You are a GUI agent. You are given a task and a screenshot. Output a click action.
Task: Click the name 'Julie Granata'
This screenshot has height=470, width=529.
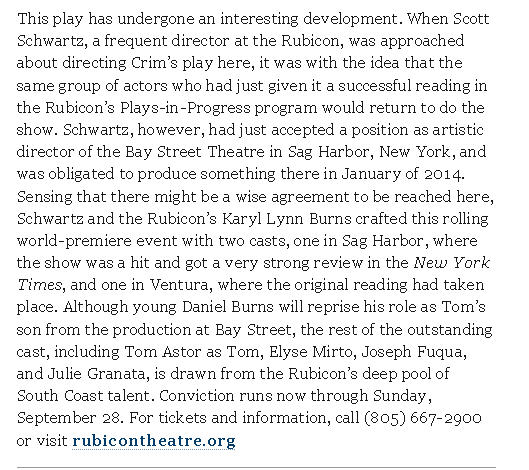pyautogui.click(x=96, y=374)
